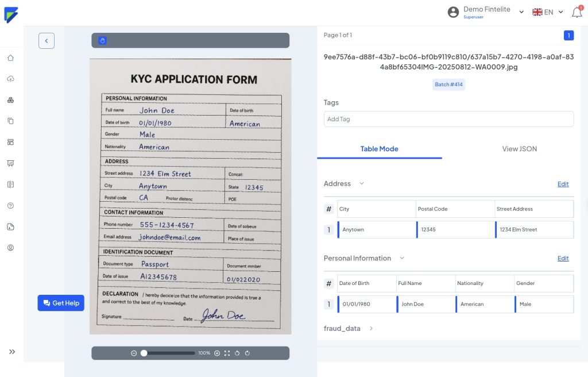Image resolution: width=588 pixels, height=377 pixels.
Task: Click the help question mark sidebar icon
Action: (x=10, y=206)
